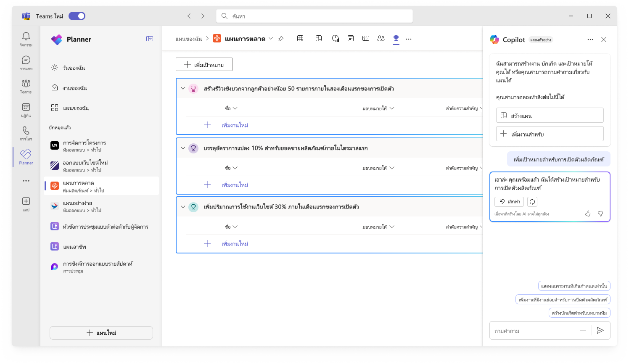Sort by ชื่อ column in first goal

(x=231, y=108)
